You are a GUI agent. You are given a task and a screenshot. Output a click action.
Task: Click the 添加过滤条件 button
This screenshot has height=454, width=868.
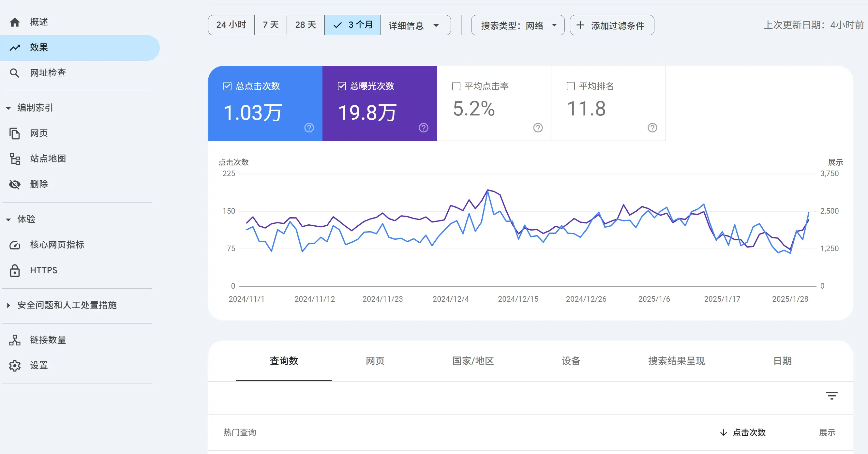(612, 25)
